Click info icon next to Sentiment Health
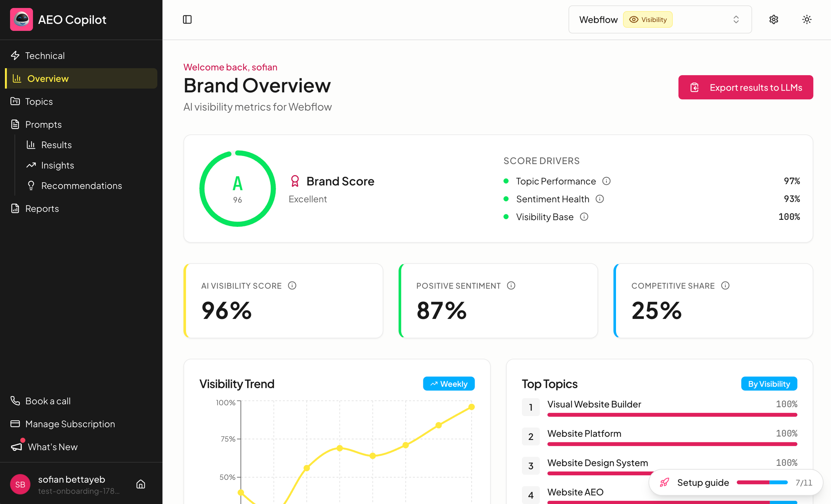This screenshot has height=504, width=831. pyautogui.click(x=600, y=199)
